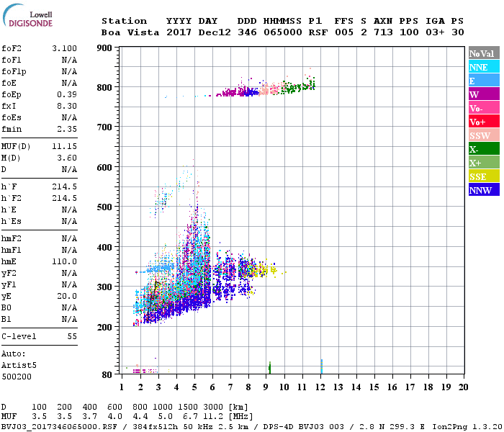Select the X+ light green legend swatch
This screenshot has height=432, width=504.
(x=484, y=162)
